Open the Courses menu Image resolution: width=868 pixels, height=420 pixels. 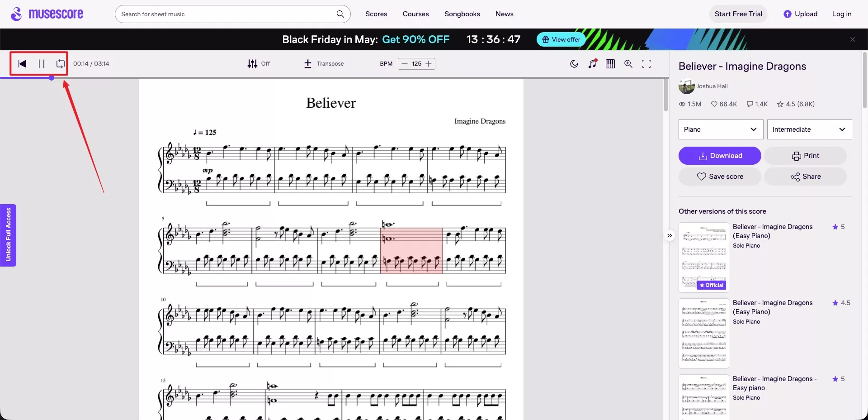[x=416, y=14]
